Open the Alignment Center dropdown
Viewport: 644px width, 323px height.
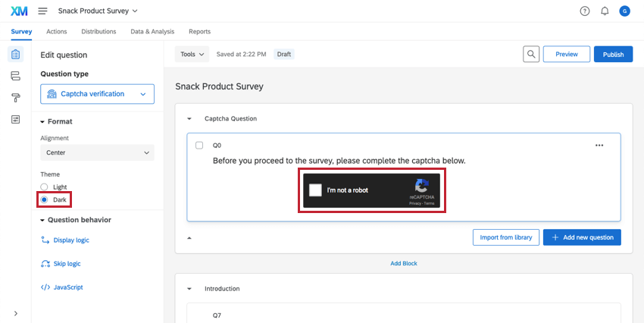(x=97, y=152)
